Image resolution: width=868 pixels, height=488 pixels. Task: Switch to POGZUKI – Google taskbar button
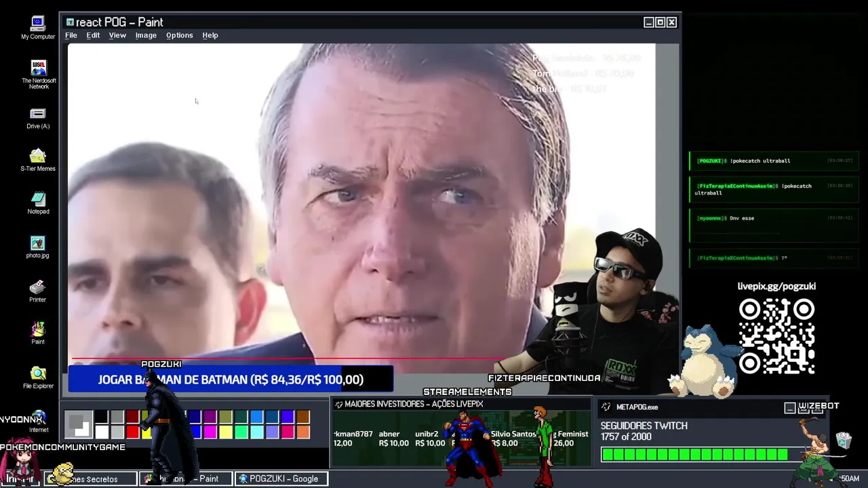point(281,479)
